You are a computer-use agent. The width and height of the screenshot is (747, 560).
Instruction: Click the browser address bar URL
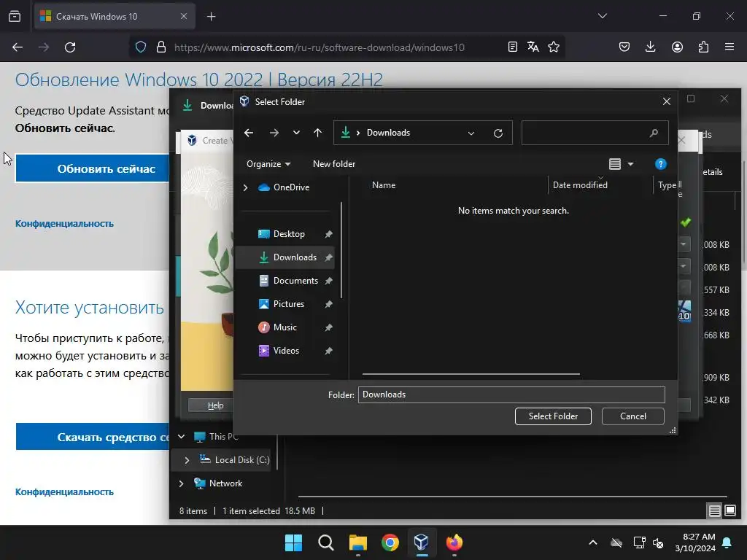click(320, 47)
